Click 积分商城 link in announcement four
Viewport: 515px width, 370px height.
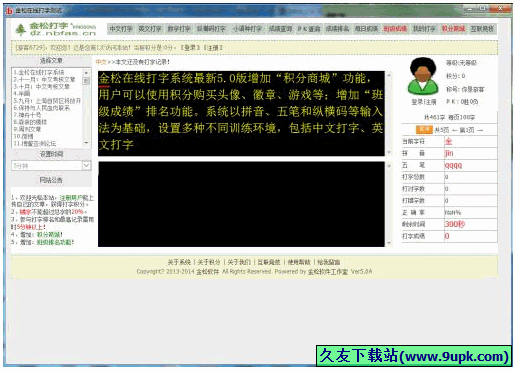tap(49, 235)
